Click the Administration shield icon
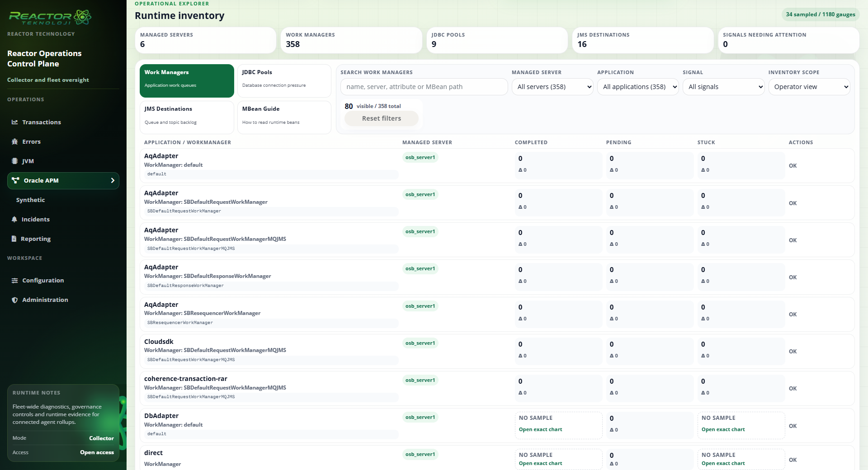The image size is (868, 470). [15, 300]
